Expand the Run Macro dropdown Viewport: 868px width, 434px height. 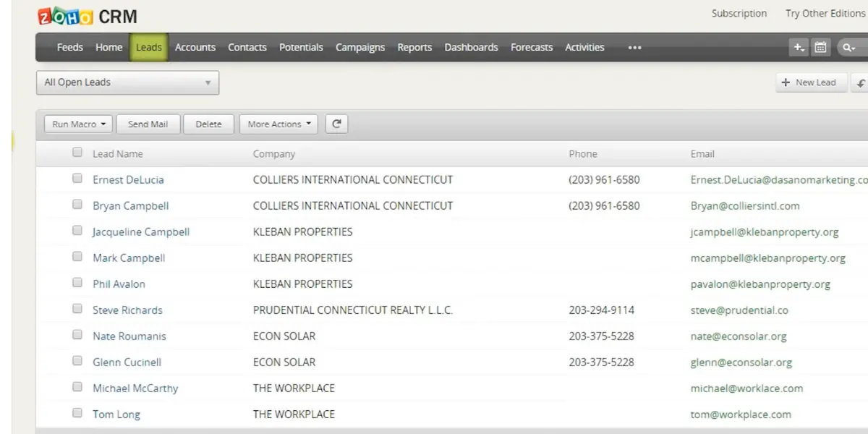(x=79, y=124)
